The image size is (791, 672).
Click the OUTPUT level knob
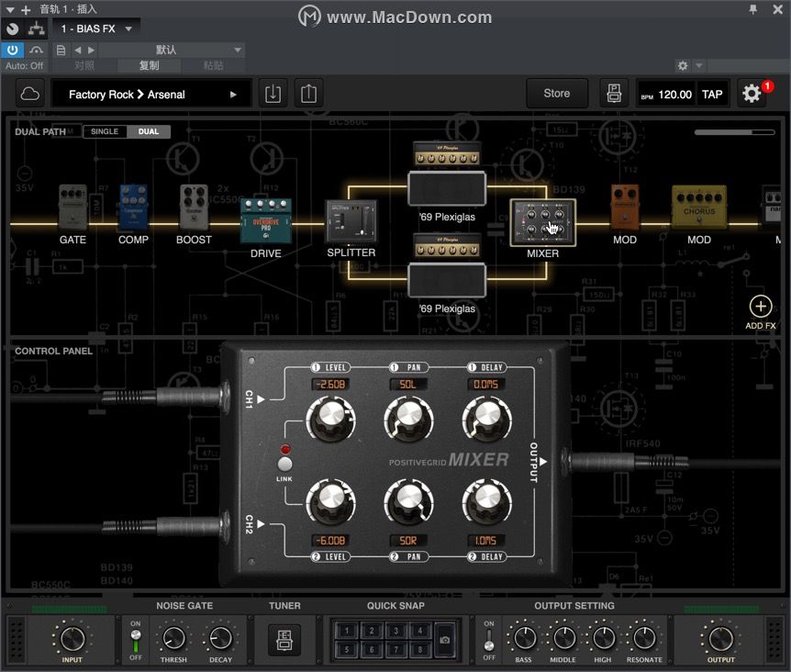pos(721,639)
